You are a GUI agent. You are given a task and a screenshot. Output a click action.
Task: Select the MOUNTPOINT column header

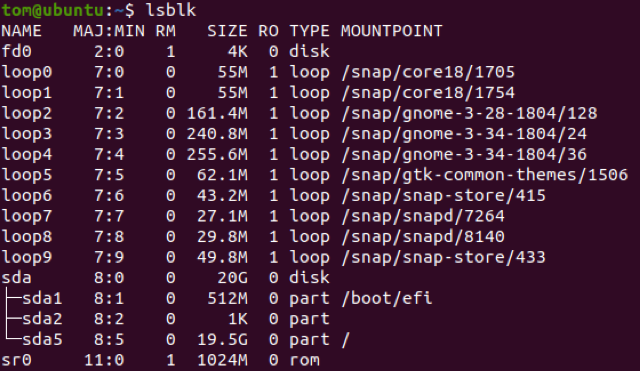391,31
